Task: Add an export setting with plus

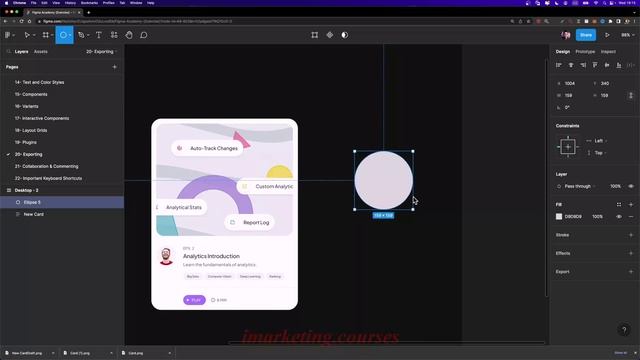Action: [x=631, y=272]
